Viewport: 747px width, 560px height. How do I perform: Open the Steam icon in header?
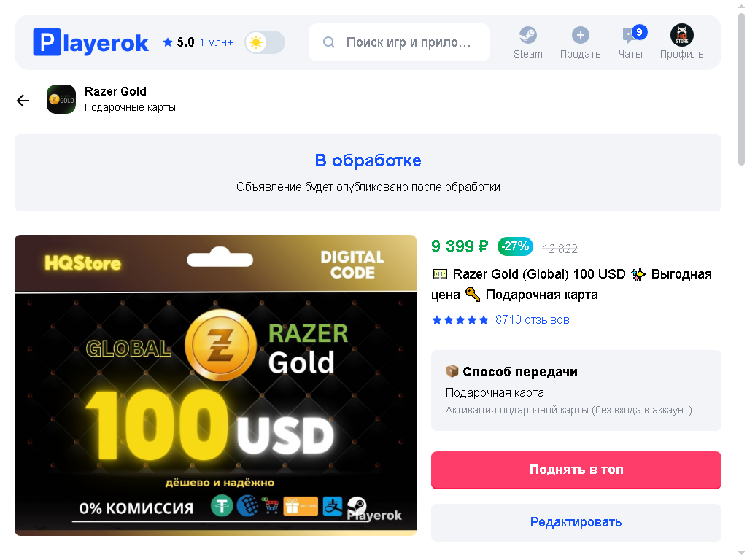528,35
